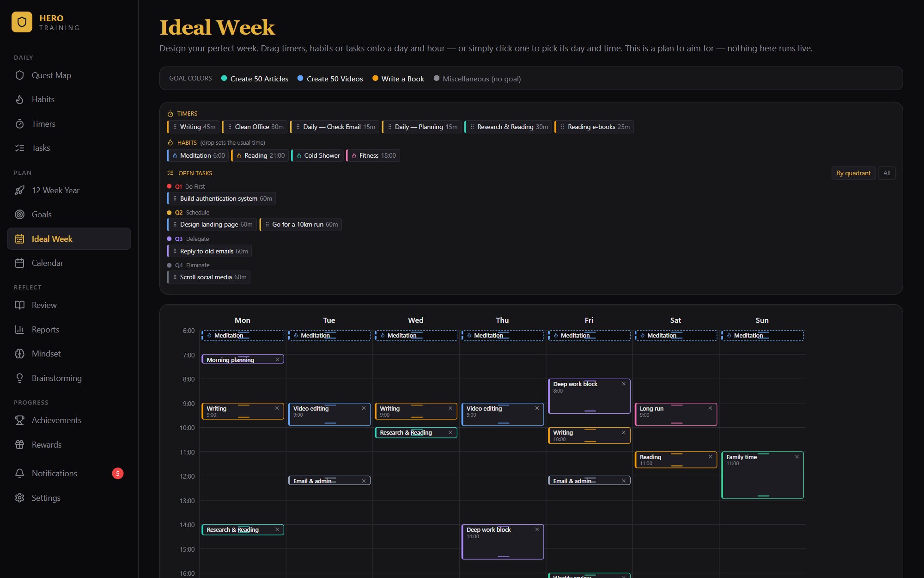Click the Open Tasks checklist icon
This screenshot has width=924, height=578.
[170, 173]
